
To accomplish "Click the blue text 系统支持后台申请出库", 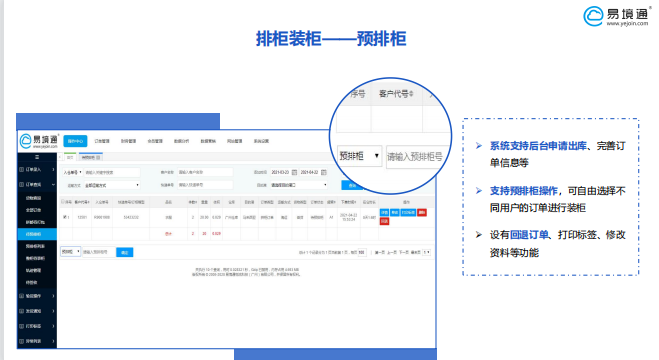I will click(x=538, y=146).
